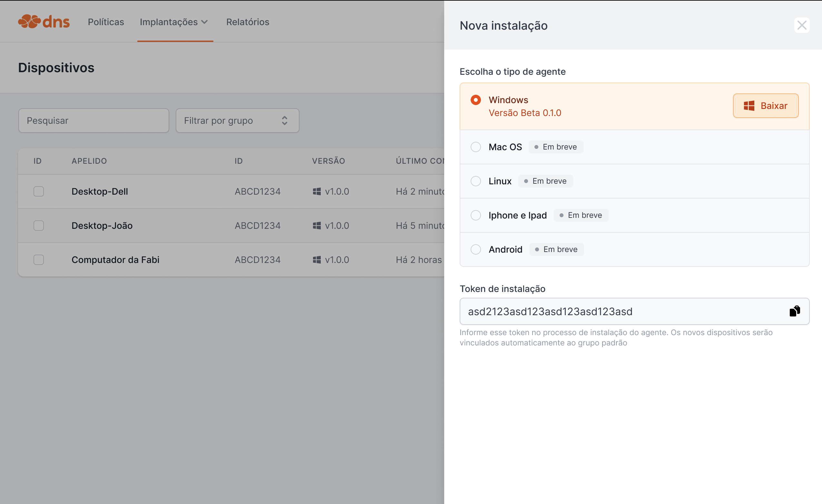The height and width of the screenshot is (504, 822).
Task: Click the APELIDO column header
Action: pyautogui.click(x=89, y=161)
